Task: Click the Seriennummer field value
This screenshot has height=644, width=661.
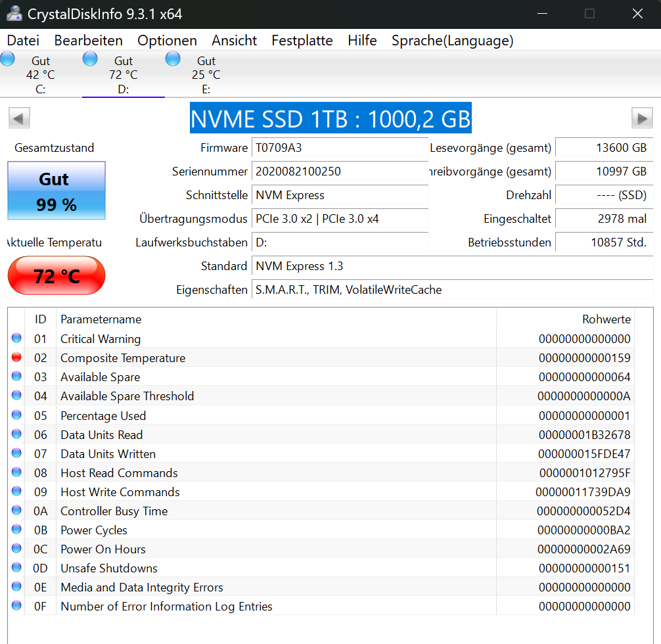Action: [340, 172]
